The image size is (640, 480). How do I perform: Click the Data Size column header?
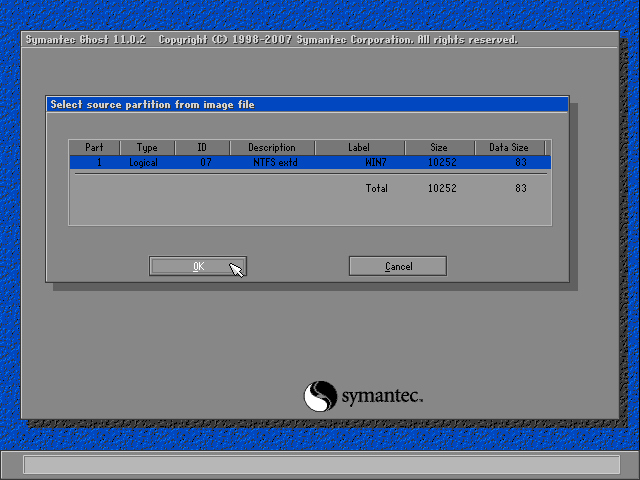click(x=509, y=147)
